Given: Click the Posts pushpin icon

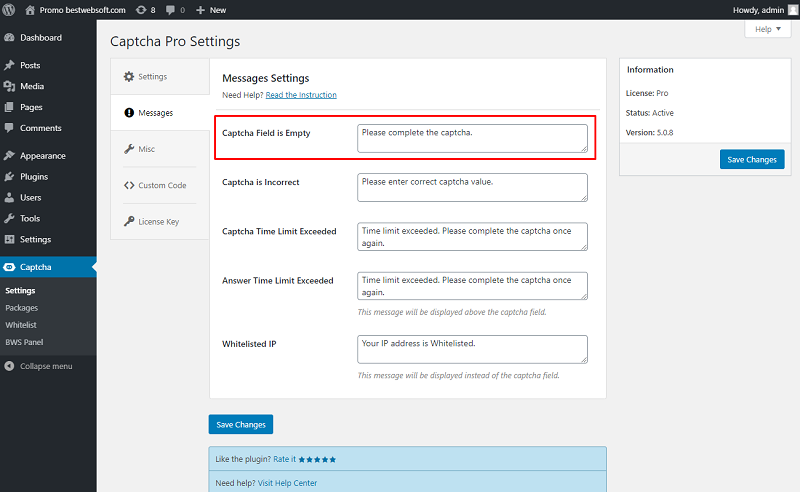Looking at the screenshot, I should click(9, 65).
